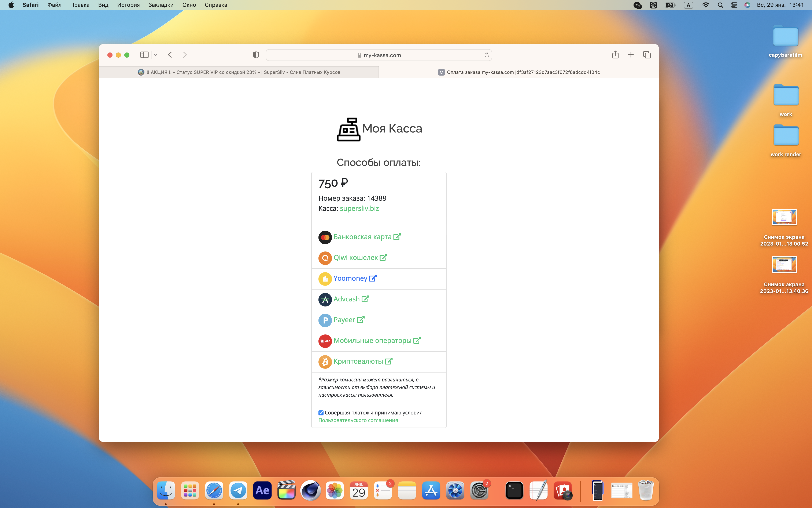Open the Share menu in Safari
This screenshot has height=508, width=812.
[615, 54]
